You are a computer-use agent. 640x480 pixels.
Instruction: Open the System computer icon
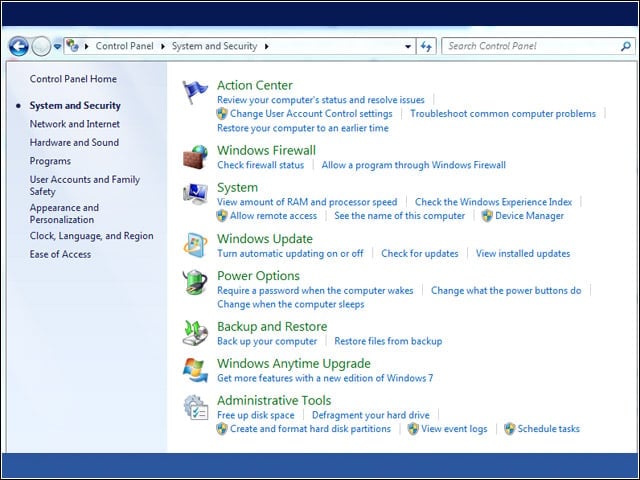[x=195, y=194]
